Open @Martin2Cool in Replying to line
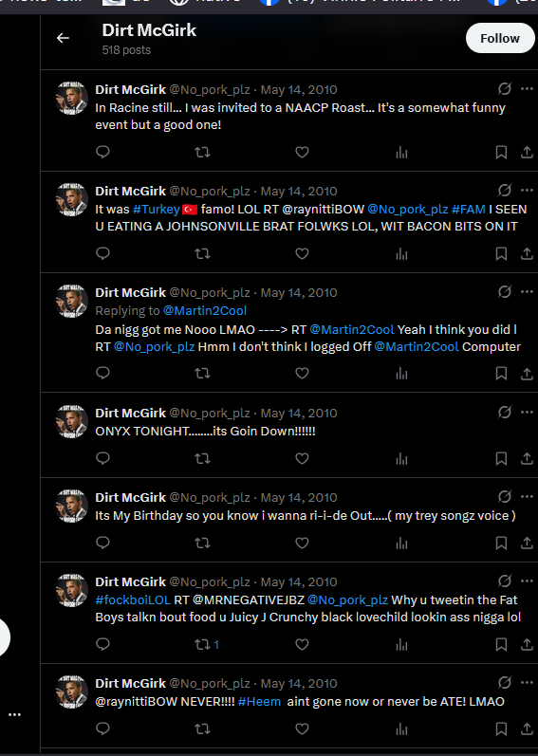Viewport: 538px width, 756px height. [x=205, y=310]
